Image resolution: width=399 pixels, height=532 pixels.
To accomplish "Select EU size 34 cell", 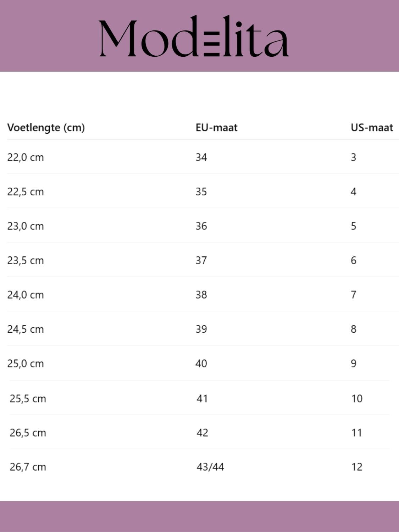I will pyautogui.click(x=201, y=157).
